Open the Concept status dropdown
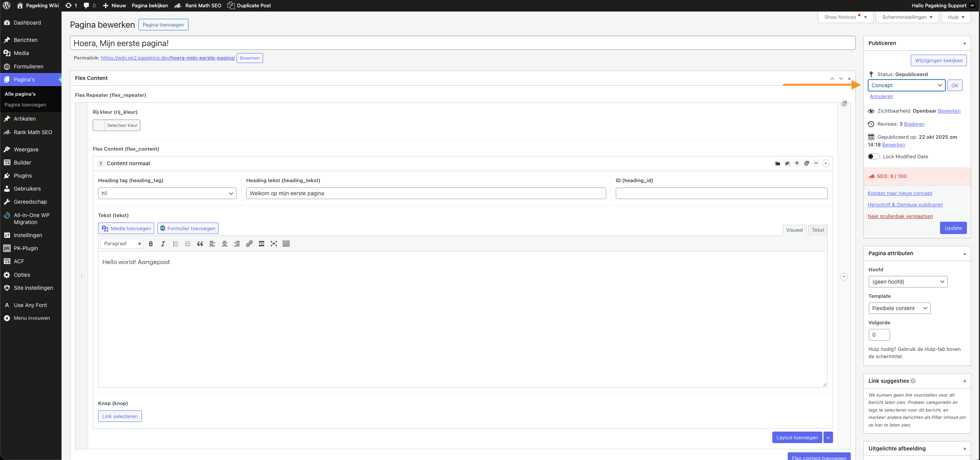Screen dimensions: 980x460 coord(906,85)
